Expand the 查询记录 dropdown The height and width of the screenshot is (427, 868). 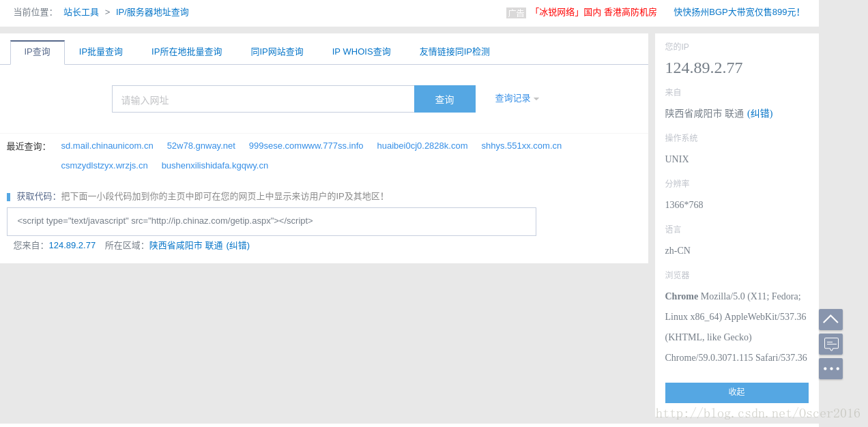pyautogui.click(x=517, y=98)
